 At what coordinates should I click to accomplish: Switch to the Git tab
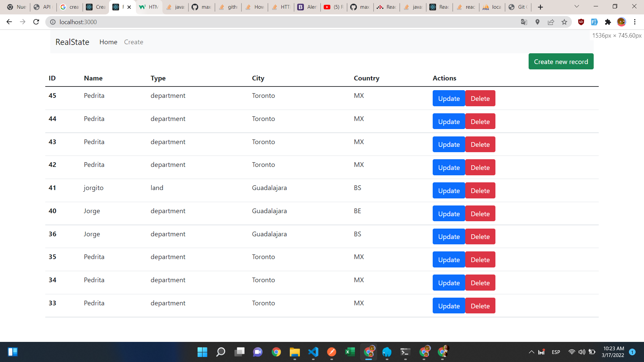[x=518, y=7]
